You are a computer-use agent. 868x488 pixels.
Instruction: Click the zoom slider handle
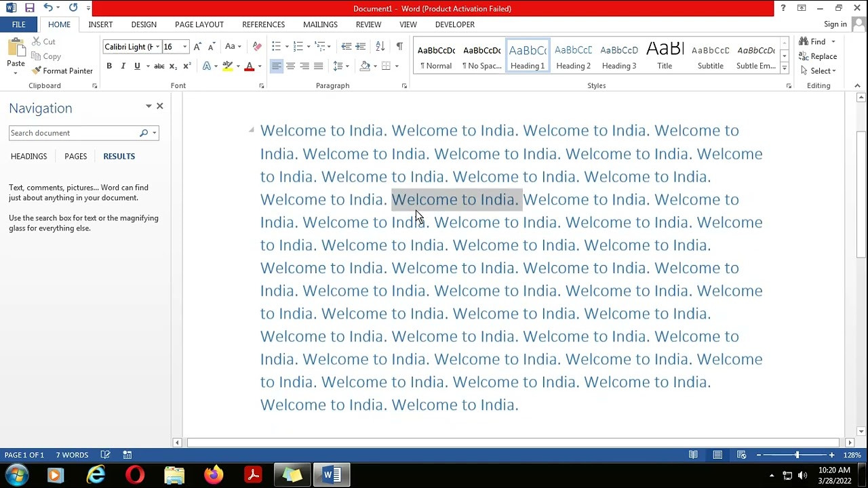pyautogui.click(x=797, y=455)
